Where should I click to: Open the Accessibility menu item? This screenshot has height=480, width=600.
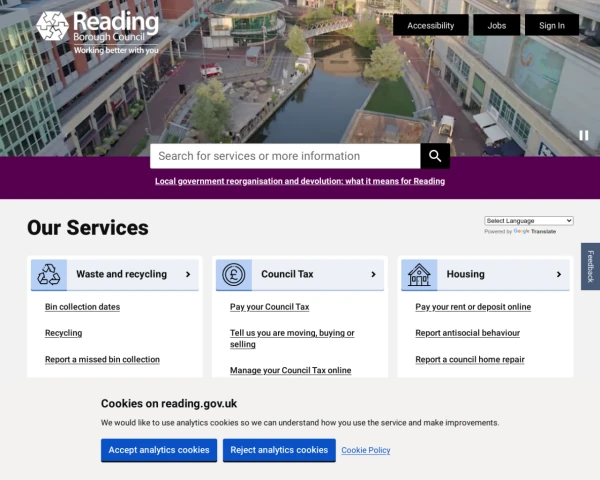click(x=430, y=25)
